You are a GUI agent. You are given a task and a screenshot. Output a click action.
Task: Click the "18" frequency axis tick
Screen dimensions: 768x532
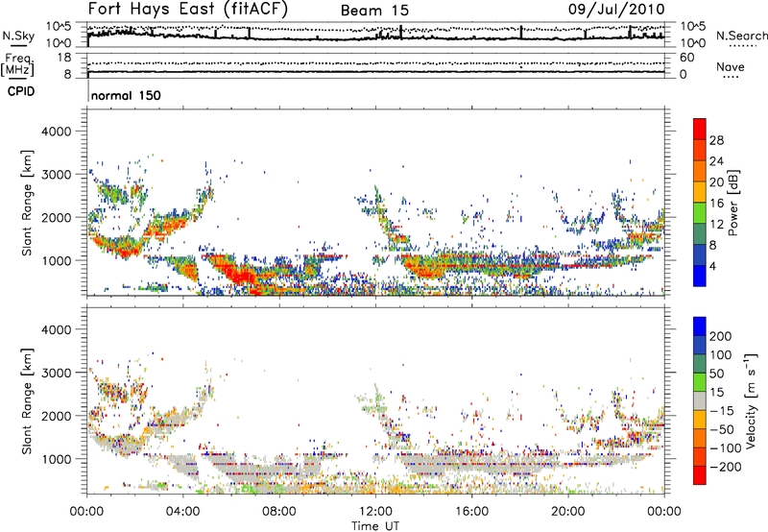click(64, 58)
